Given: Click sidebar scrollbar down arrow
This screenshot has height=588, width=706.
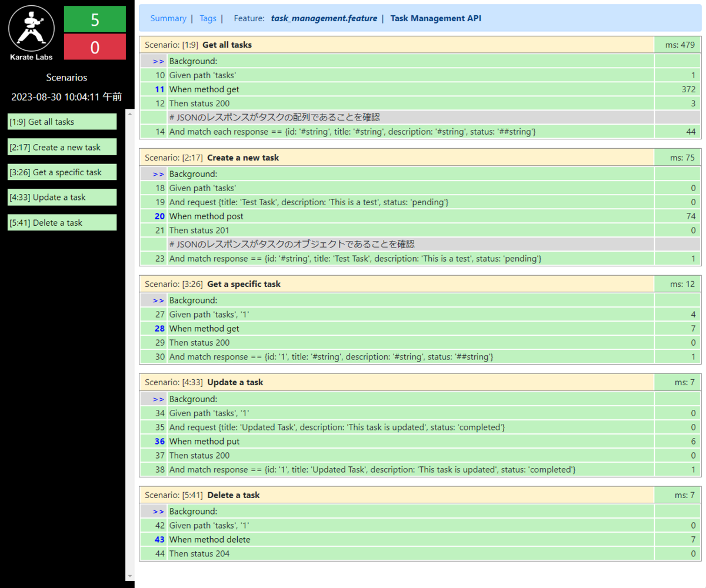Looking at the screenshot, I should (x=130, y=577).
